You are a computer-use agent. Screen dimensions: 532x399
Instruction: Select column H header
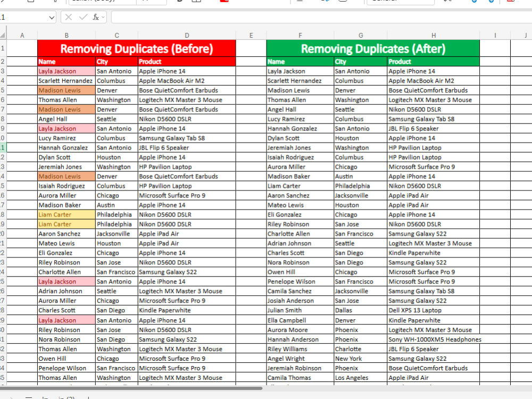coord(434,35)
